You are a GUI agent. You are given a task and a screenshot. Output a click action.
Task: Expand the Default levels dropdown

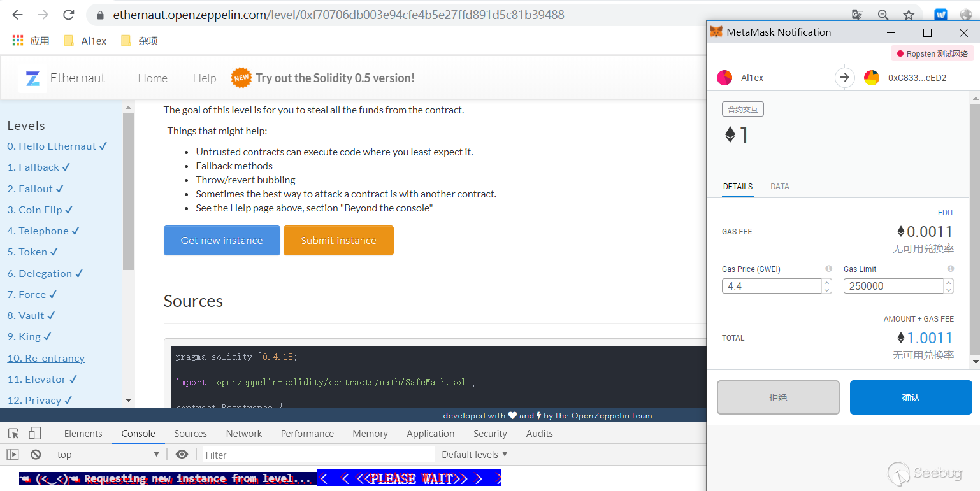(475, 455)
